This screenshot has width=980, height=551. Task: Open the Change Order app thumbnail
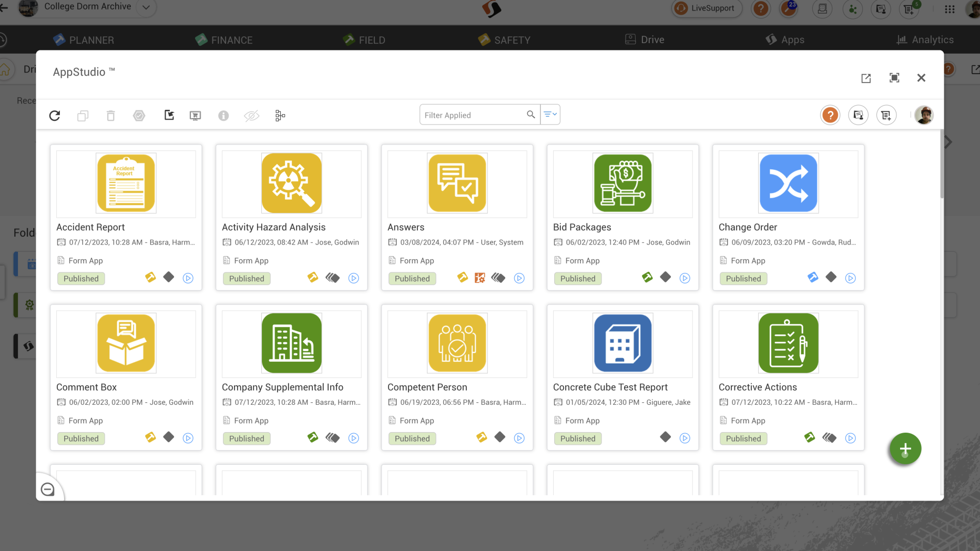tap(788, 183)
